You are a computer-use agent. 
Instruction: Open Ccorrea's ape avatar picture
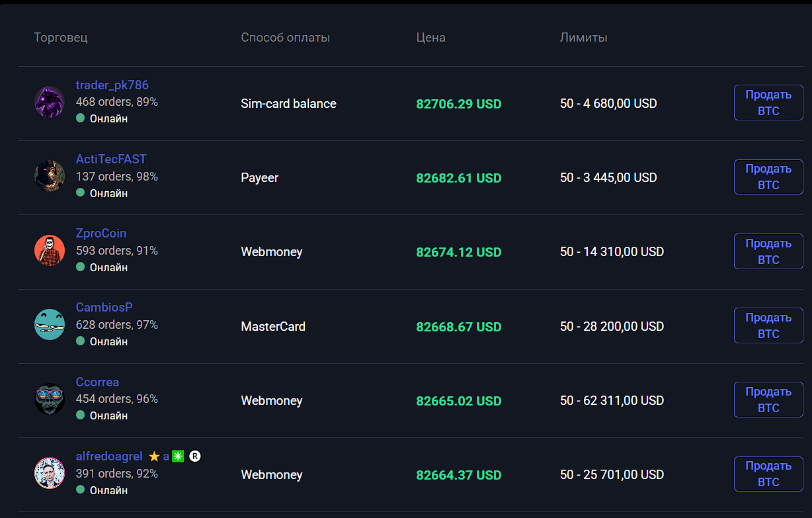pos(50,400)
